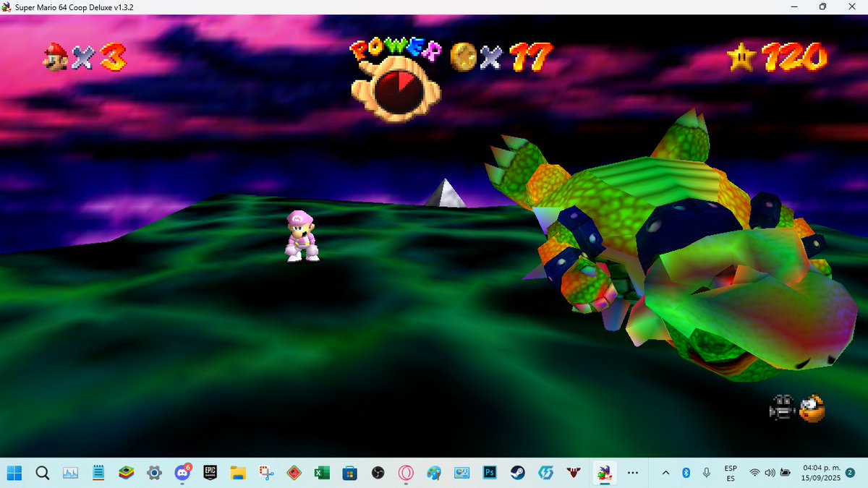Launch Notepad from the taskbar
Viewport: 868px width, 488px height.
click(98, 473)
